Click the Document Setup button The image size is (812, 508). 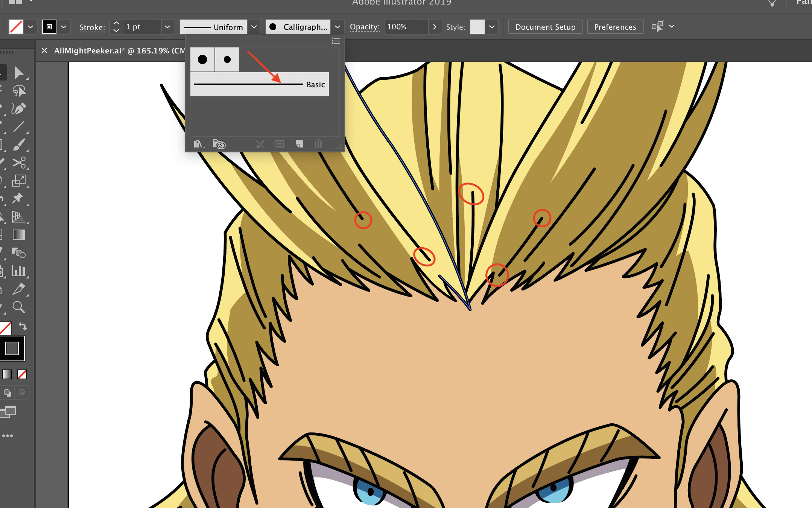tap(545, 27)
